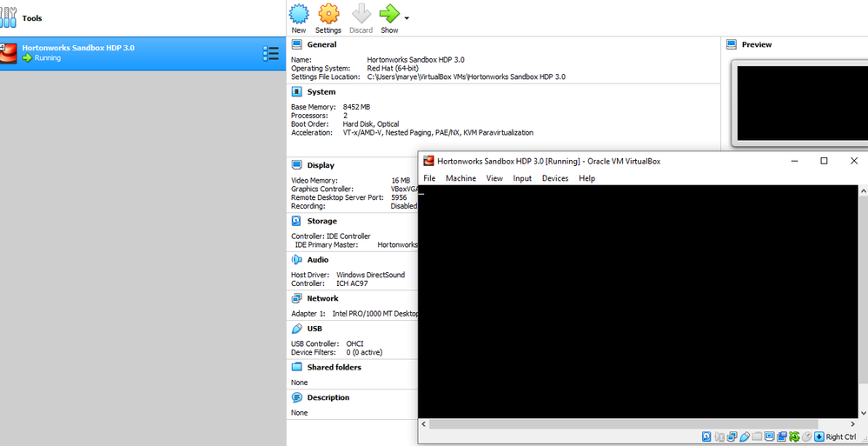Click the horizontal scrollbar's left arrow
This screenshot has height=446, width=868.
[x=423, y=424]
